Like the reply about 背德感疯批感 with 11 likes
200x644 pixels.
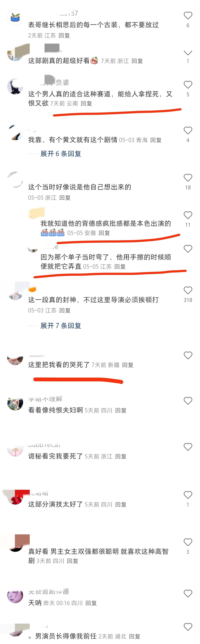pyautogui.click(x=188, y=215)
